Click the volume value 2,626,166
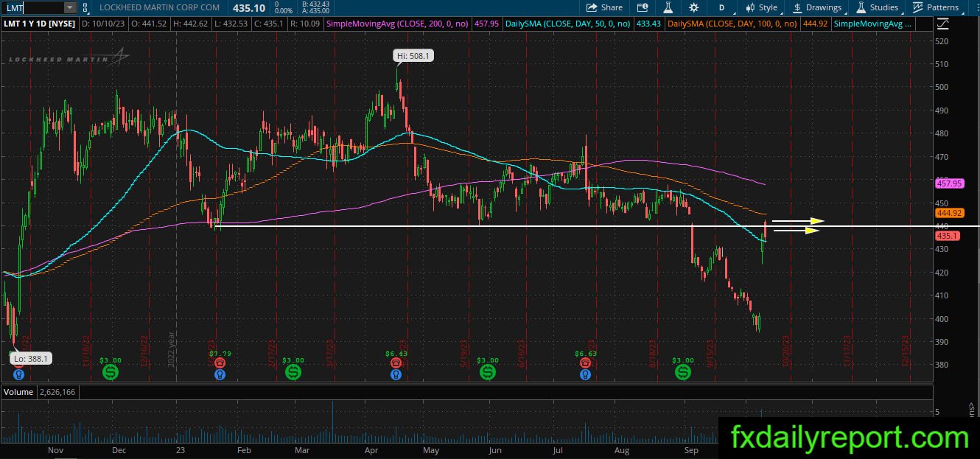The height and width of the screenshot is (459, 980). pyautogui.click(x=57, y=392)
